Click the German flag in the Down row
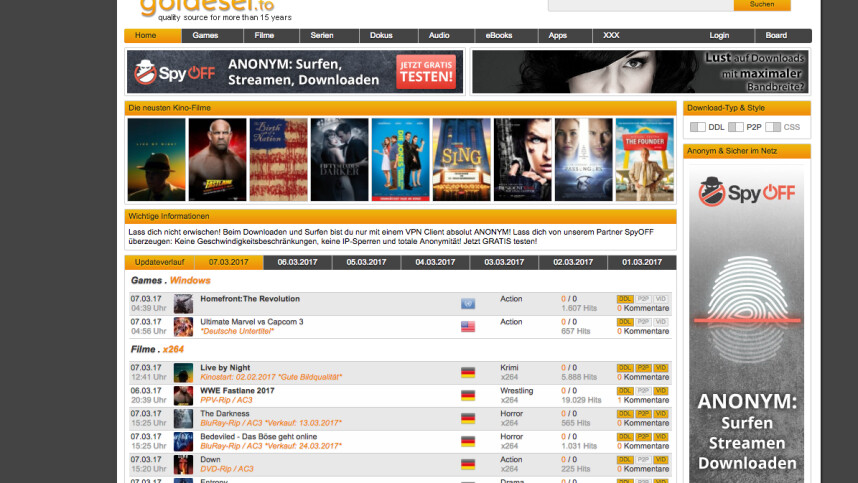The image size is (858, 483). coord(468,464)
